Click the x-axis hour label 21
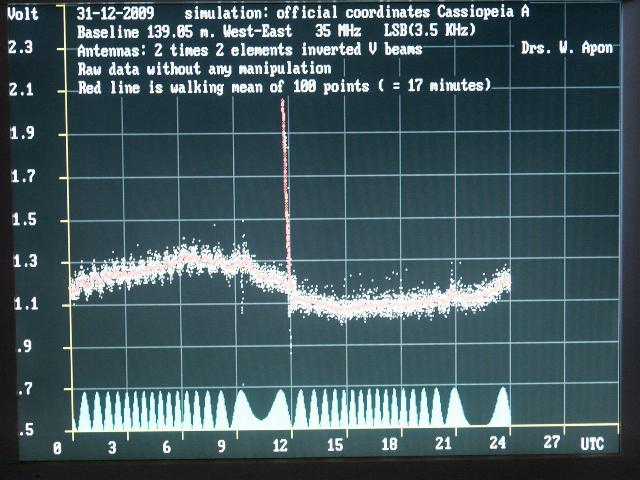Screen dimensions: 640x480 pos(444,443)
